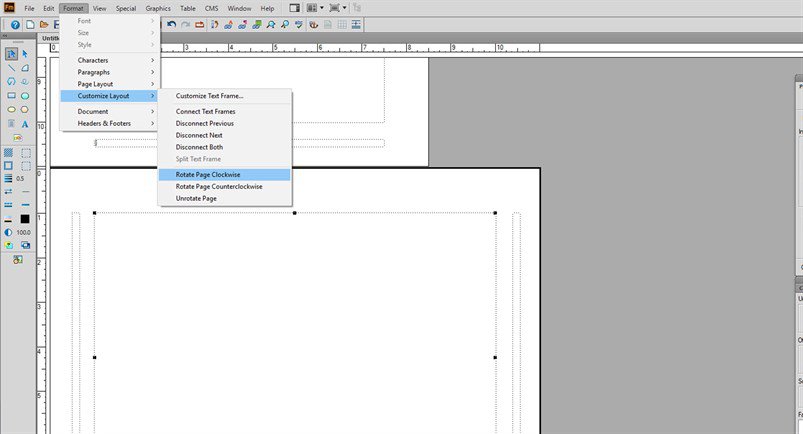
Task: Open the workspace switcher dropdown arrow
Action: tap(322, 8)
